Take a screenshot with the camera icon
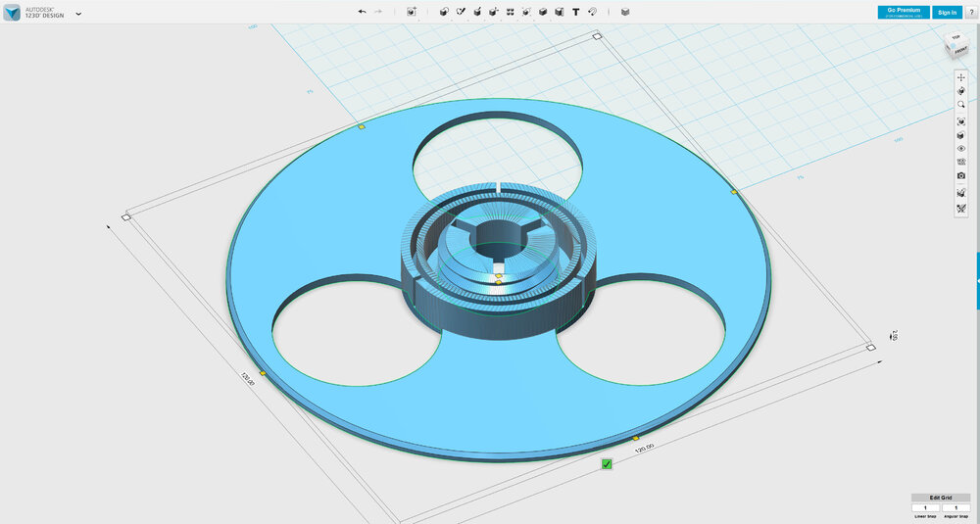Image resolution: width=980 pixels, height=524 pixels. pos(961,175)
